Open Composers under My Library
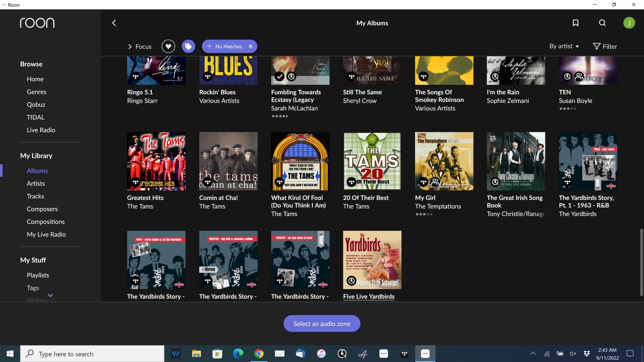The image size is (644, 362). tap(42, 209)
